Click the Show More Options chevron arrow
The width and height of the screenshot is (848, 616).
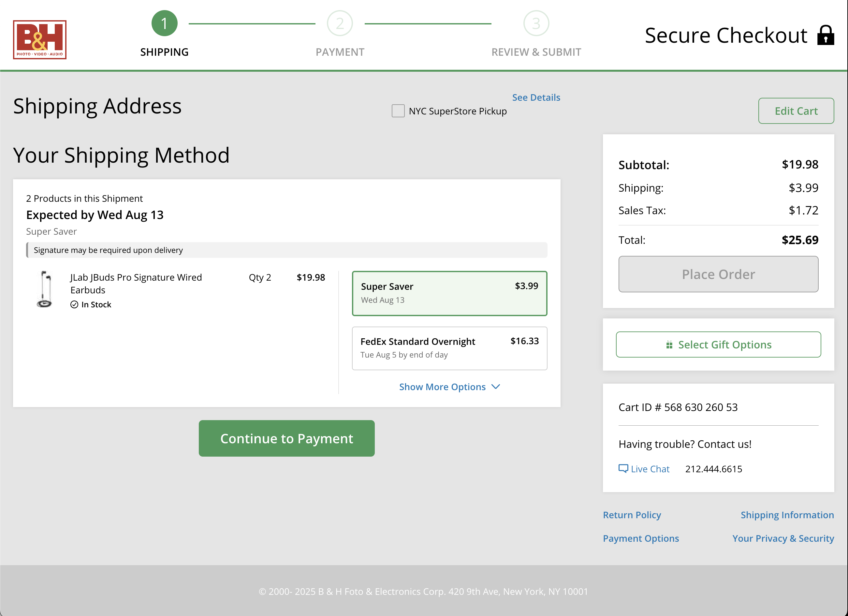tap(496, 387)
